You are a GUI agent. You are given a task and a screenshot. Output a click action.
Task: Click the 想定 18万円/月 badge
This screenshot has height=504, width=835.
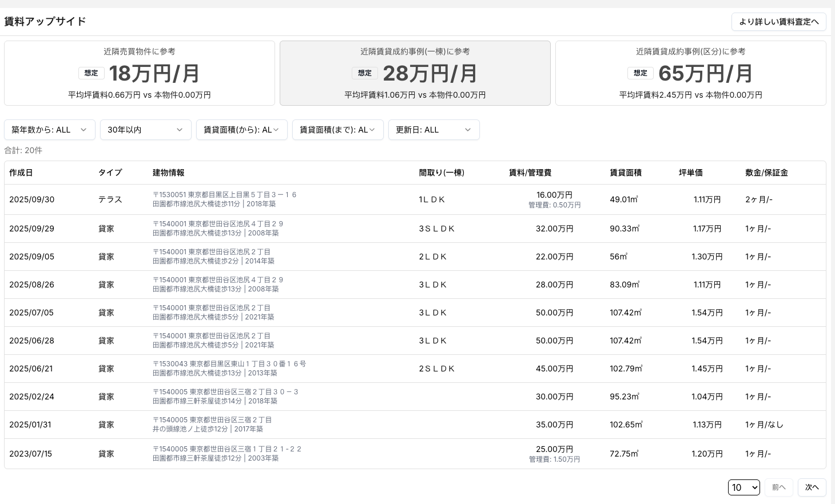click(x=91, y=73)
